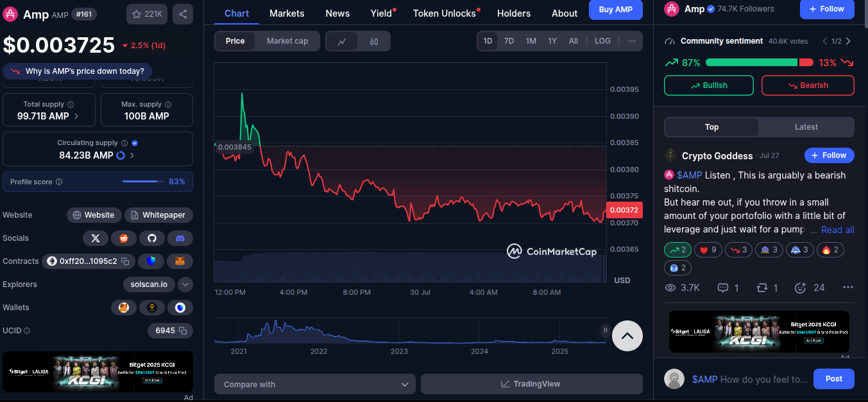Expand Circulating supply 84.23B AMP details
This screenshot has height=402, width=868.
pyautogui.click(x=133, y=155)
